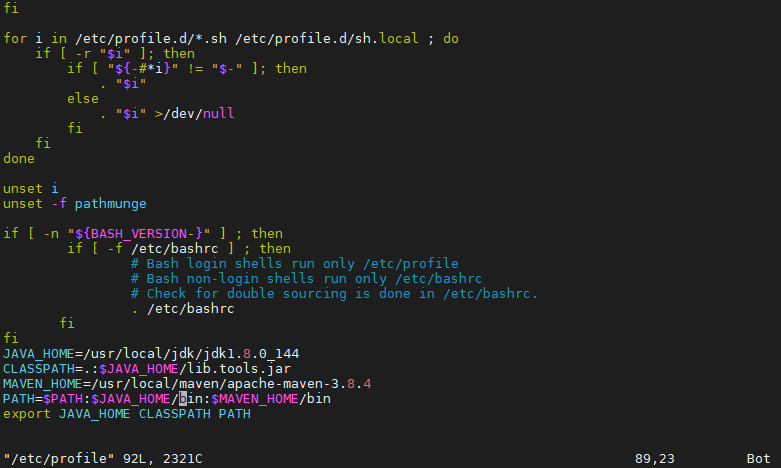Click $MAVEN_HOME in the PATH line
Image resolution: width=781 pixels, height=468 pixels.
click(x=255, y=399)
